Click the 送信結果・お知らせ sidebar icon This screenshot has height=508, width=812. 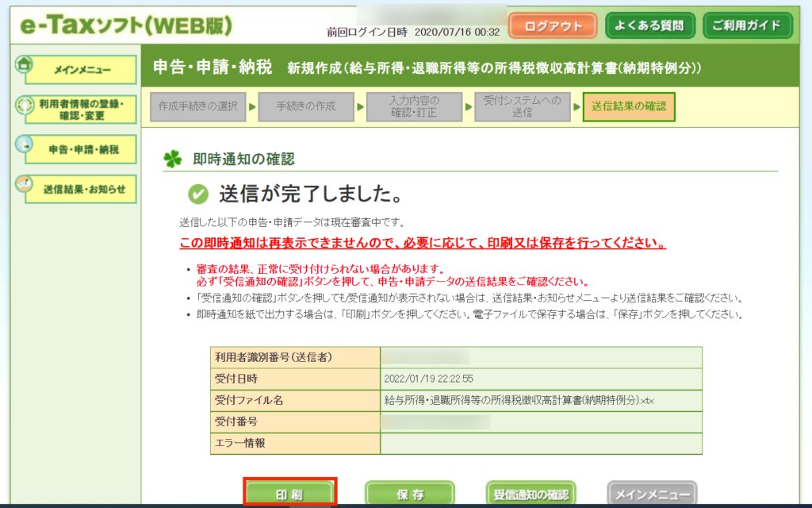point(24,184)
